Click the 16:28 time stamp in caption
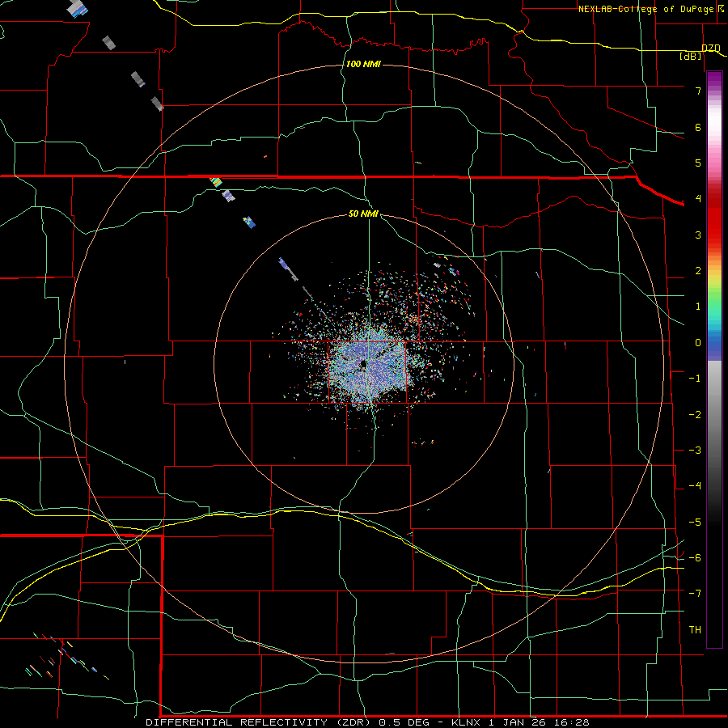Image resolution: width=728 pixels, height=728 pixels. coord(571,722)
